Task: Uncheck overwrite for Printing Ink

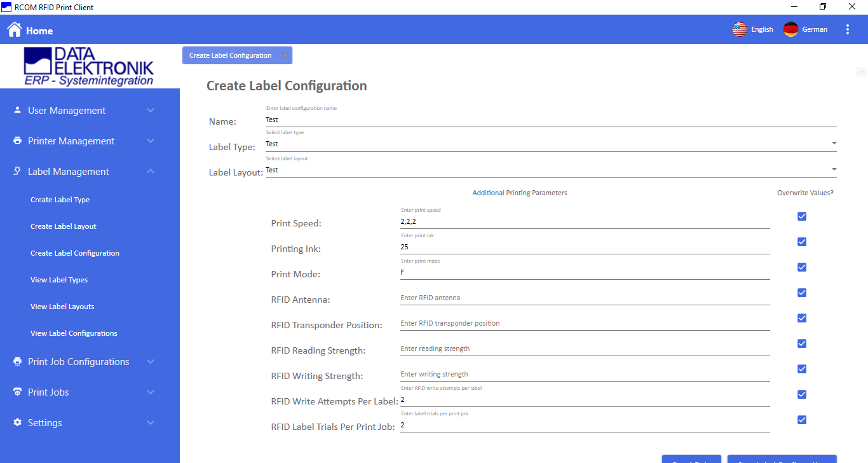Action: (x=802, y=242)
